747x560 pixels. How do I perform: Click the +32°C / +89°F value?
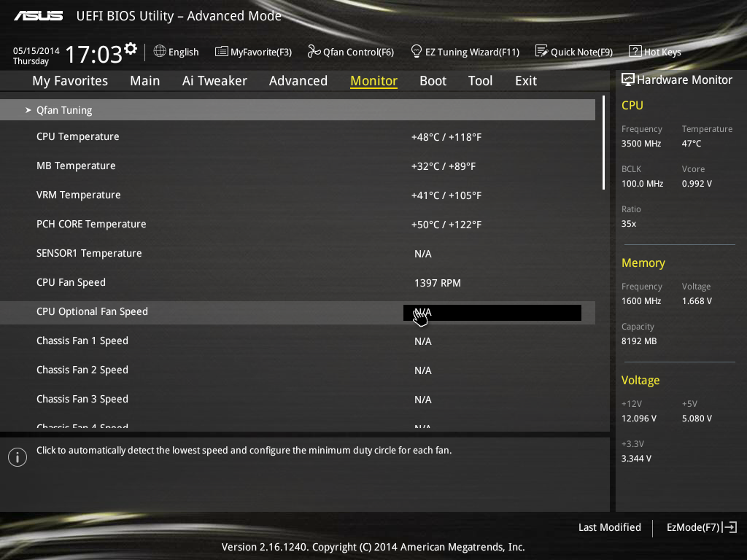[x=444, y=166]
